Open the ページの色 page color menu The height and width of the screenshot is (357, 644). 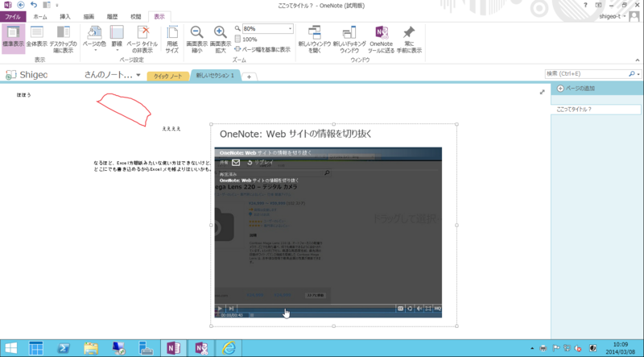pyautogui.click(x=94, y=39)
